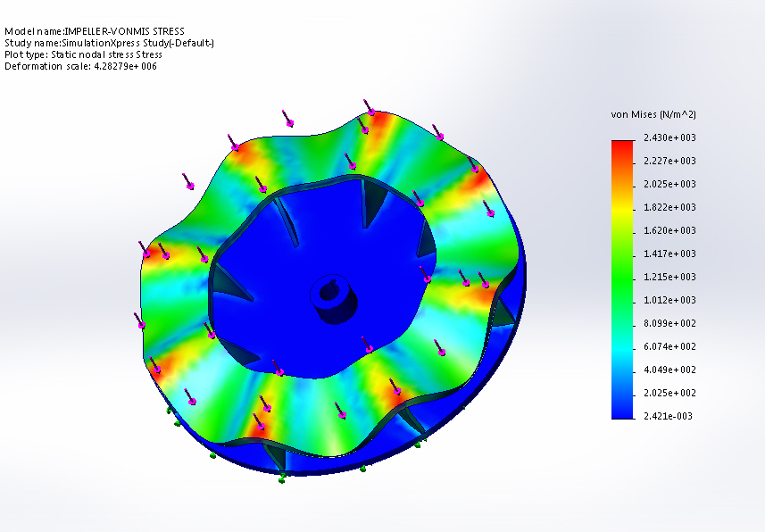
Task: Select the 8.099e+002 legend value
Action: (669, 323)
